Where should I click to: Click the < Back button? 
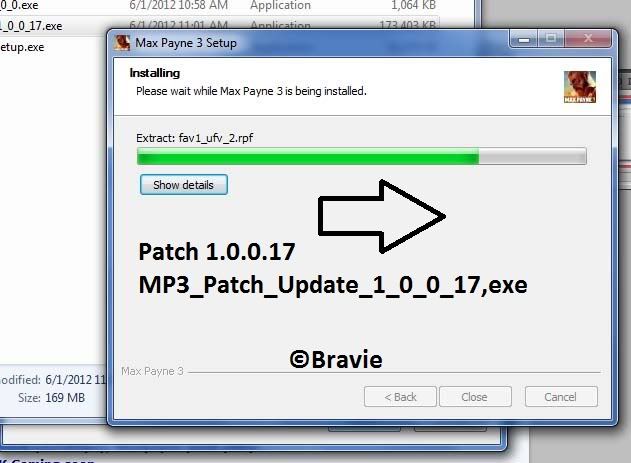point(400,397)
